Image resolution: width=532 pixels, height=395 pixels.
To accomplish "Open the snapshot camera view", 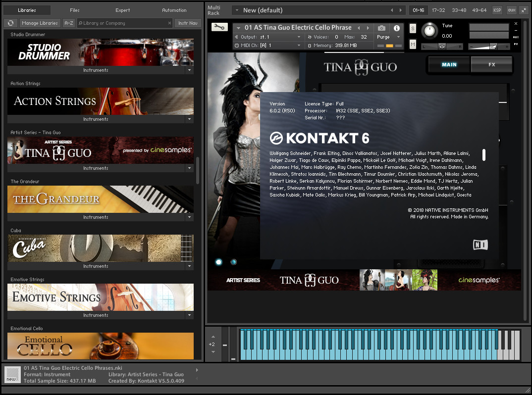I will point(382,28).
